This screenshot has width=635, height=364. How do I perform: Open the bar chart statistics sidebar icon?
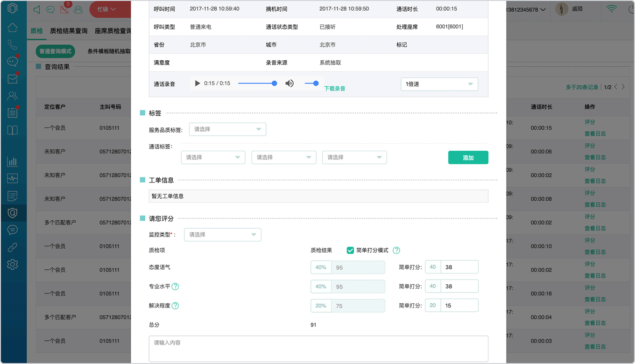(x=13, y=162)
